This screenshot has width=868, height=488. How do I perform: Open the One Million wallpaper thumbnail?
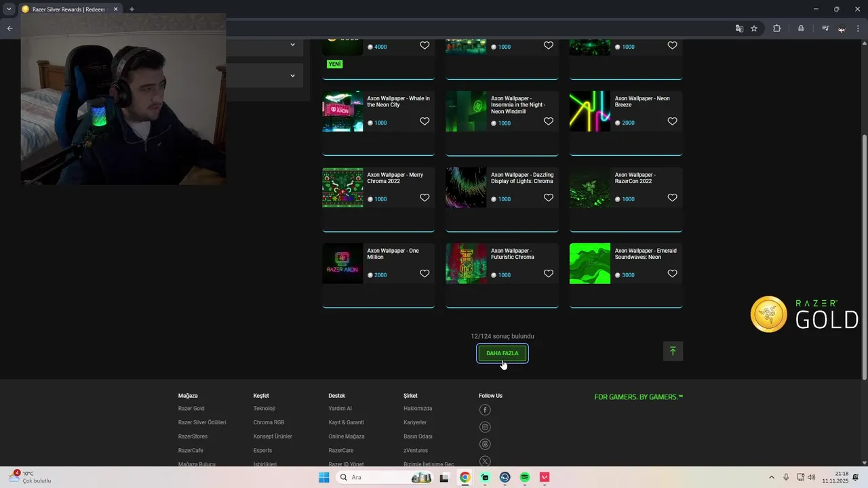[x=342, y=263]
